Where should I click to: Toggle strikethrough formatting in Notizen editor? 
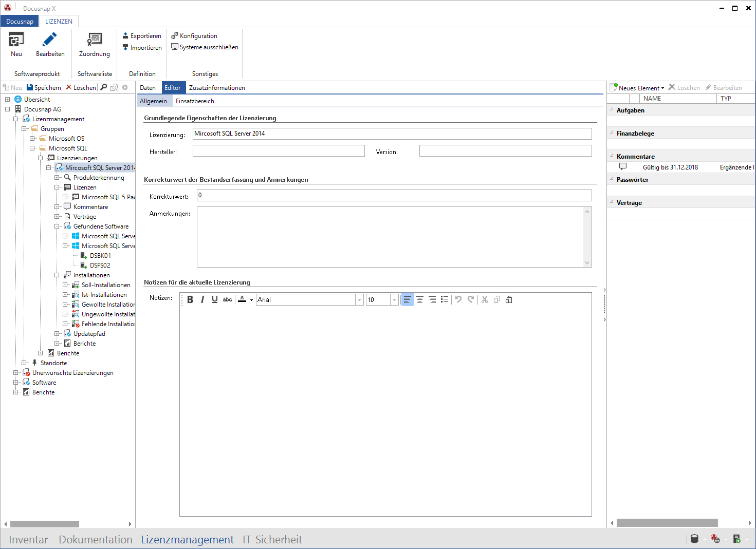tap(228, 299)
